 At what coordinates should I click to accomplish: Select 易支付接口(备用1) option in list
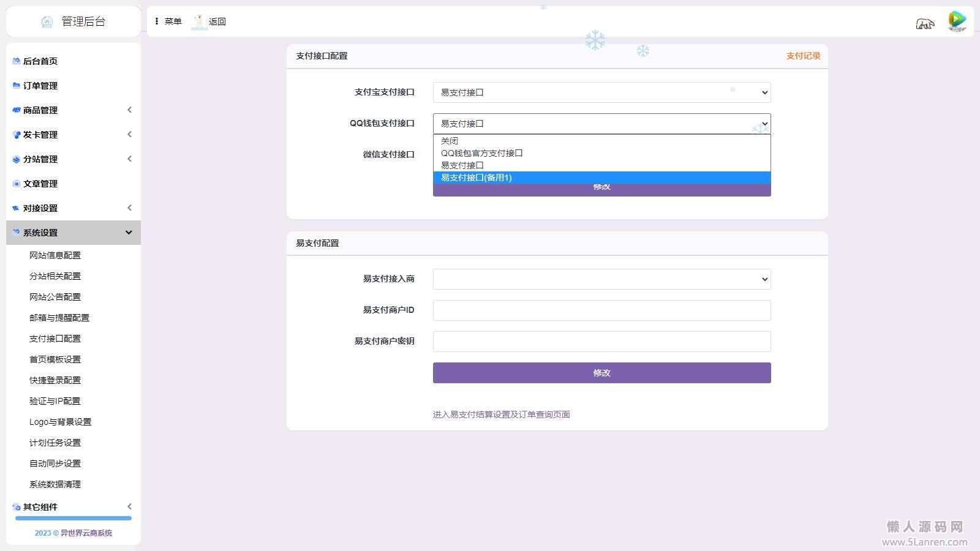476,178
